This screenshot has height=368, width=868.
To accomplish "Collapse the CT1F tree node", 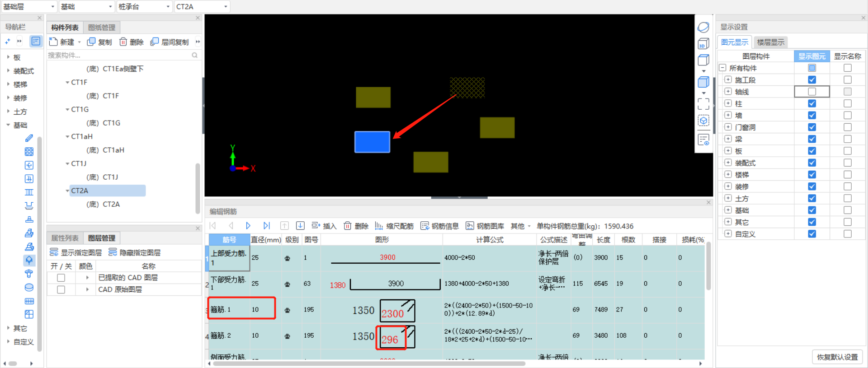I will click(67, 82).
